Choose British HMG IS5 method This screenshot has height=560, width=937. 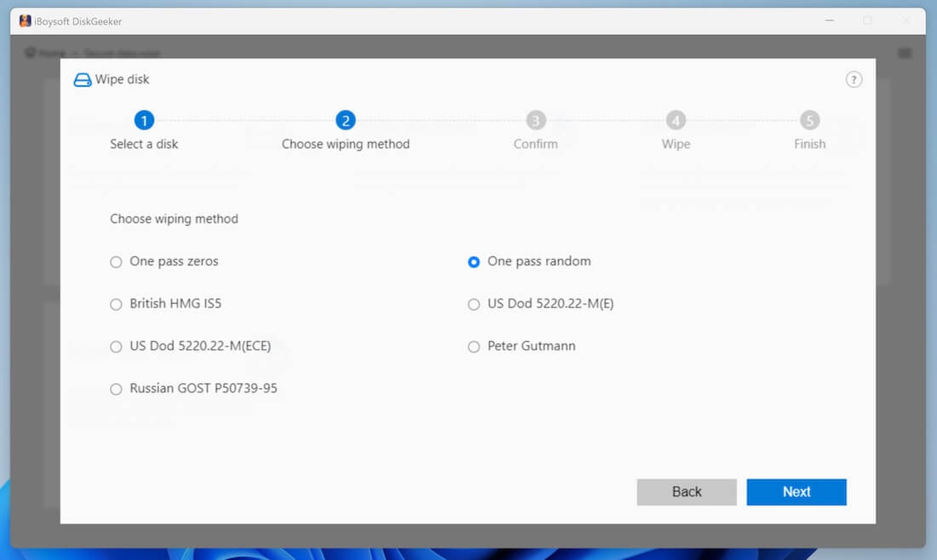click(117, 304)
